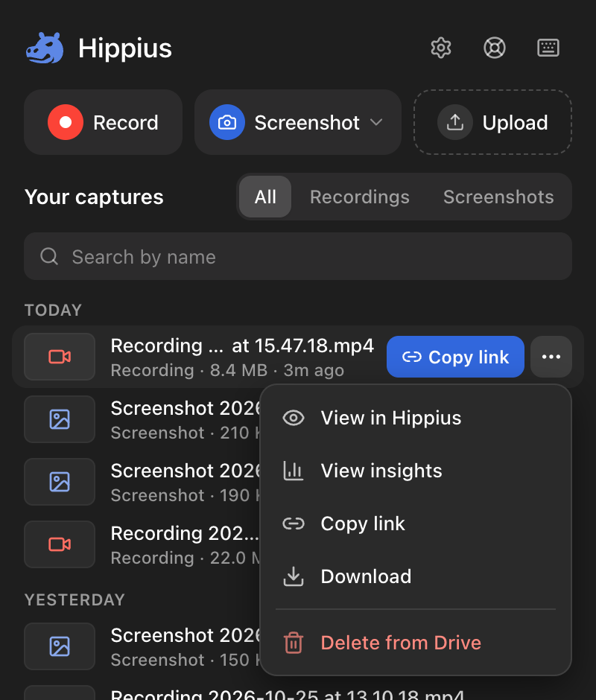Viewport: 596px width, 700px height.
Task: Open the 22.0 M recording thumbnail
Action: click(x=60, y=544)
